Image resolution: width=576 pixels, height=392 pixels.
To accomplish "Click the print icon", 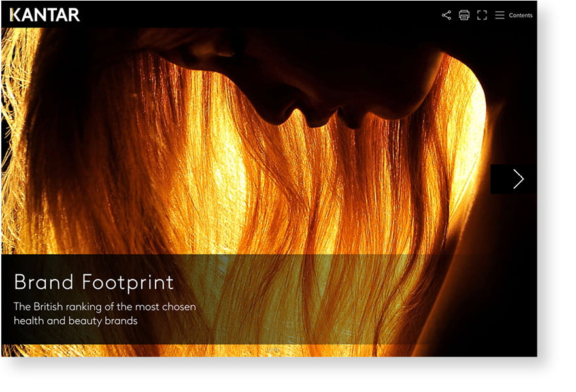I will click(464, 15).
